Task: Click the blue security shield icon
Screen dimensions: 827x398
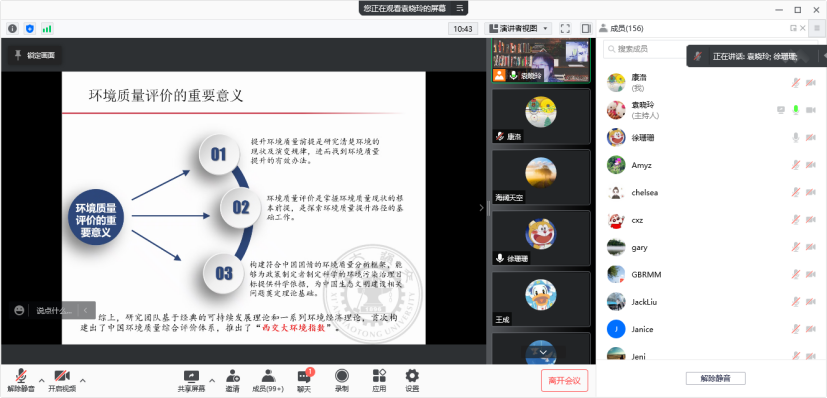Action: [30, 28]
